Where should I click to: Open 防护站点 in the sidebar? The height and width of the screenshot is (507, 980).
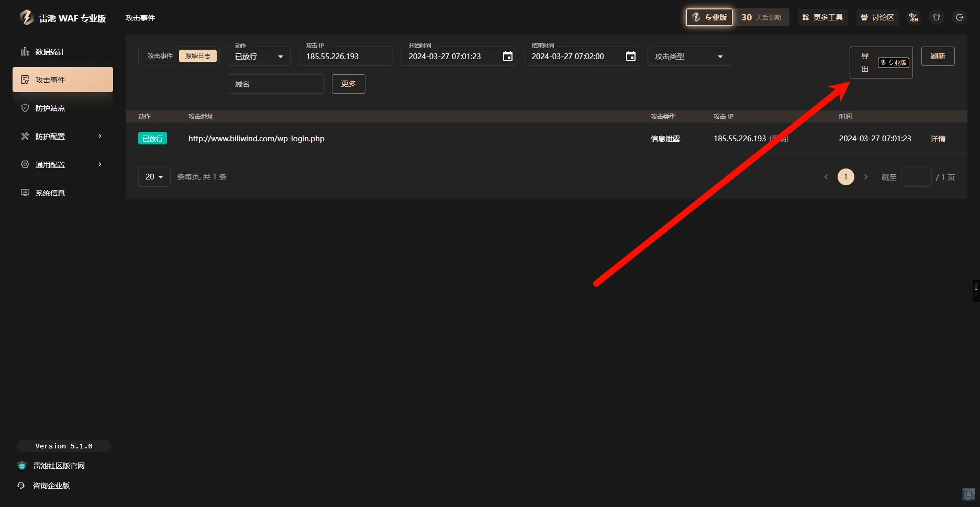(50, 108)
